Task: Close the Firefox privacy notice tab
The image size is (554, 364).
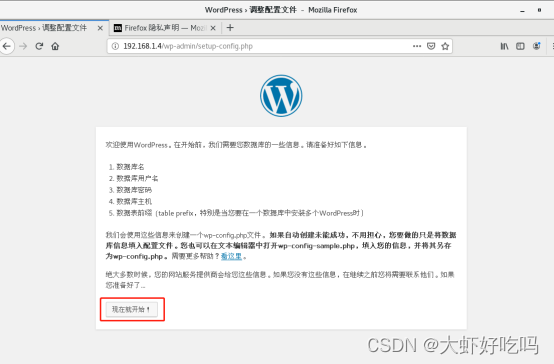Action: tap(213, 28)
